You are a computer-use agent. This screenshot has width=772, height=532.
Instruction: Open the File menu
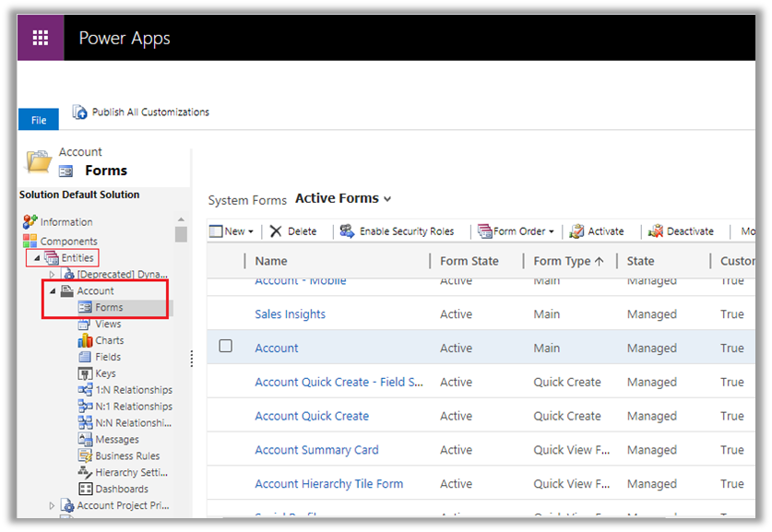pos(39,120)
